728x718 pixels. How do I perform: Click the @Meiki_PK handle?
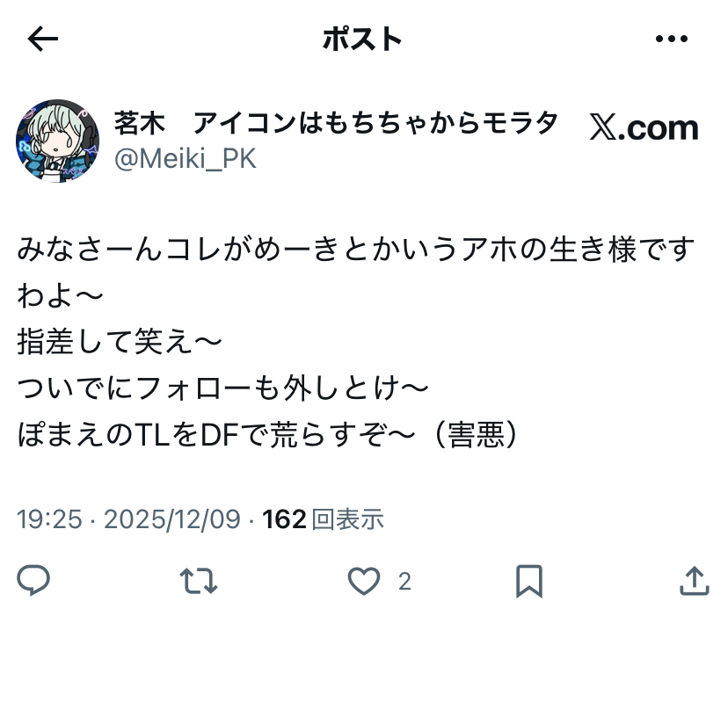185,159
